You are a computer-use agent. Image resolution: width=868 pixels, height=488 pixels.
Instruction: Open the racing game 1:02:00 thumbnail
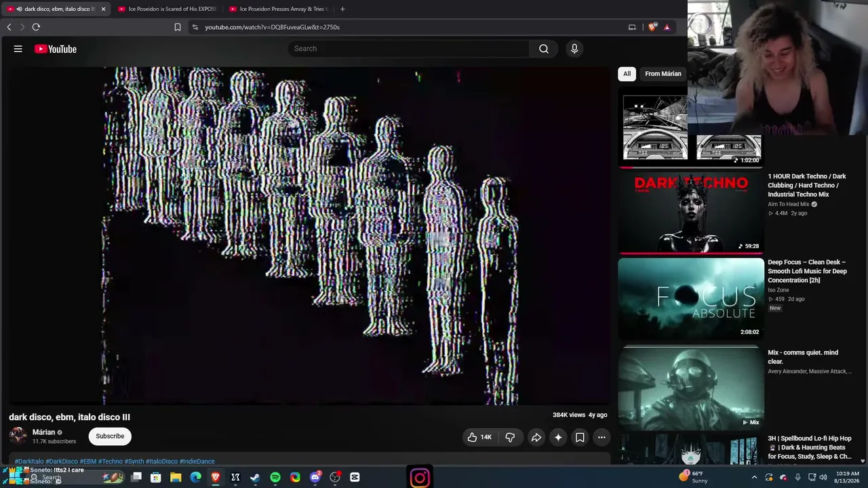click(x=691, y=127)
